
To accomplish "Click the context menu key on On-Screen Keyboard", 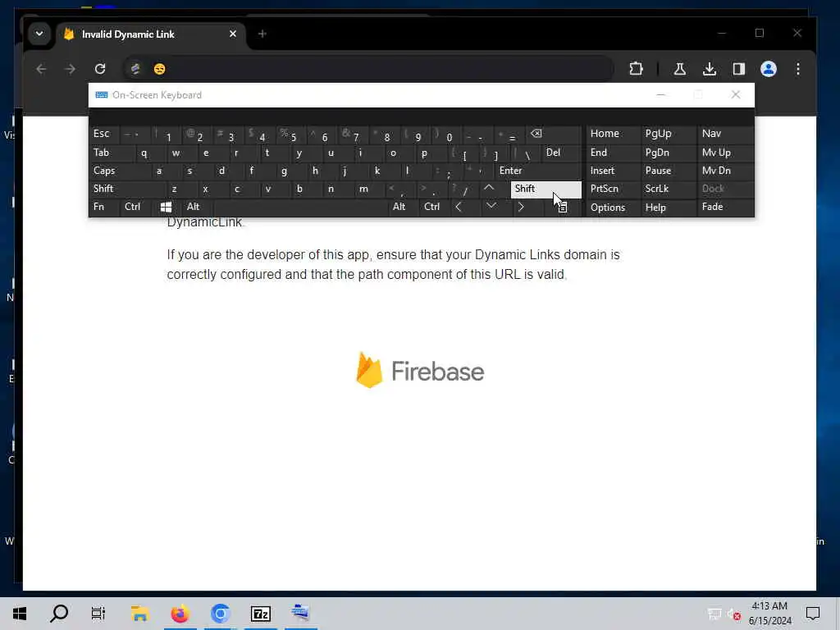I will tap(563, 207).
